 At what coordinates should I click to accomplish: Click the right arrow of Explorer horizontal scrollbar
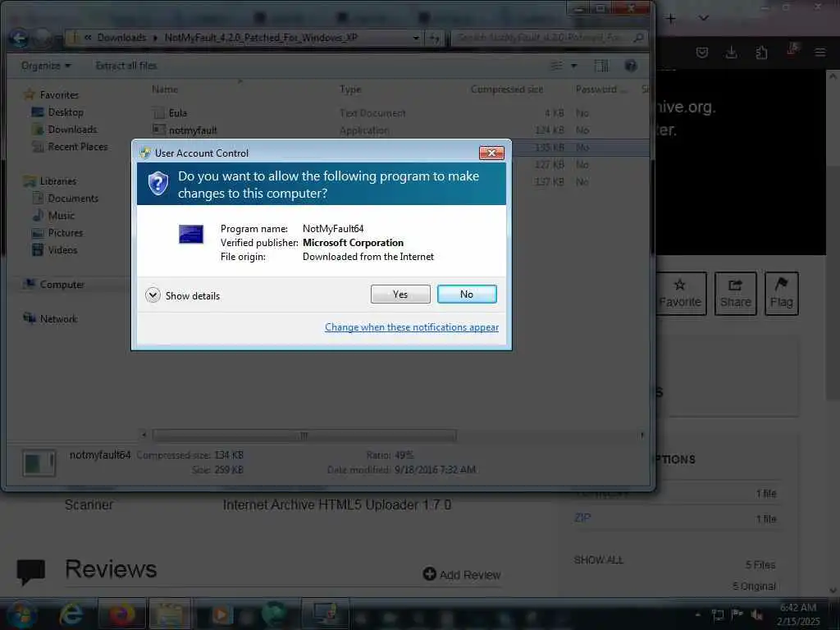click(642, 435)
